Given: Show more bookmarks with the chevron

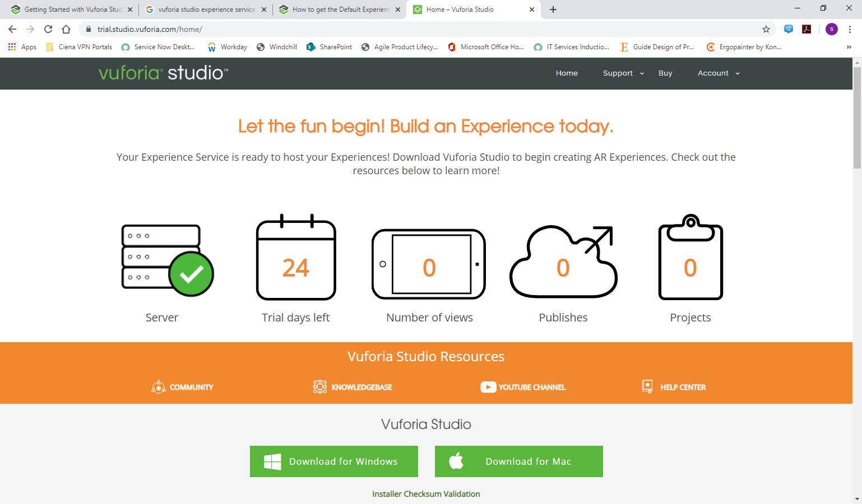Looking at the screenshot, I should tap(849, 47).
